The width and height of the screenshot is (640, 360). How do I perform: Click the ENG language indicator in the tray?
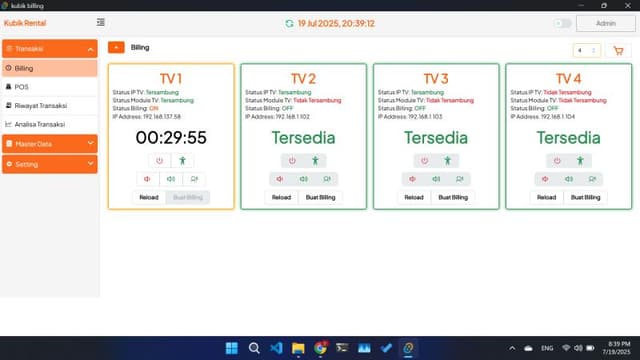coord(547,348)
